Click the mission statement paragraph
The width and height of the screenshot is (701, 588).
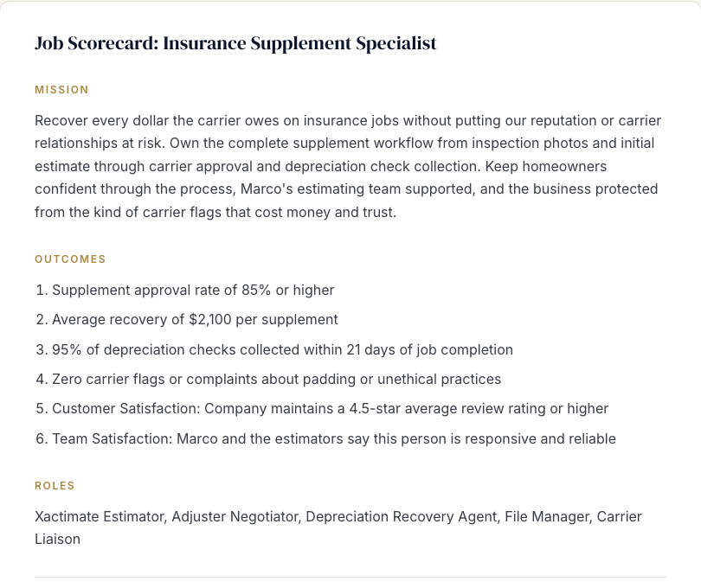click(x=348, y=166)
